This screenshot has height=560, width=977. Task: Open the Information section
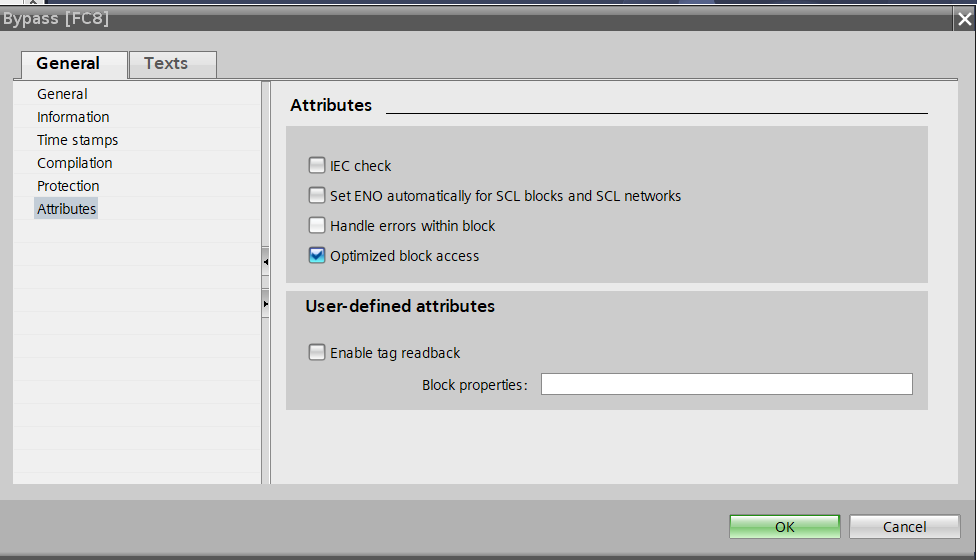click(x=73, y=117)
